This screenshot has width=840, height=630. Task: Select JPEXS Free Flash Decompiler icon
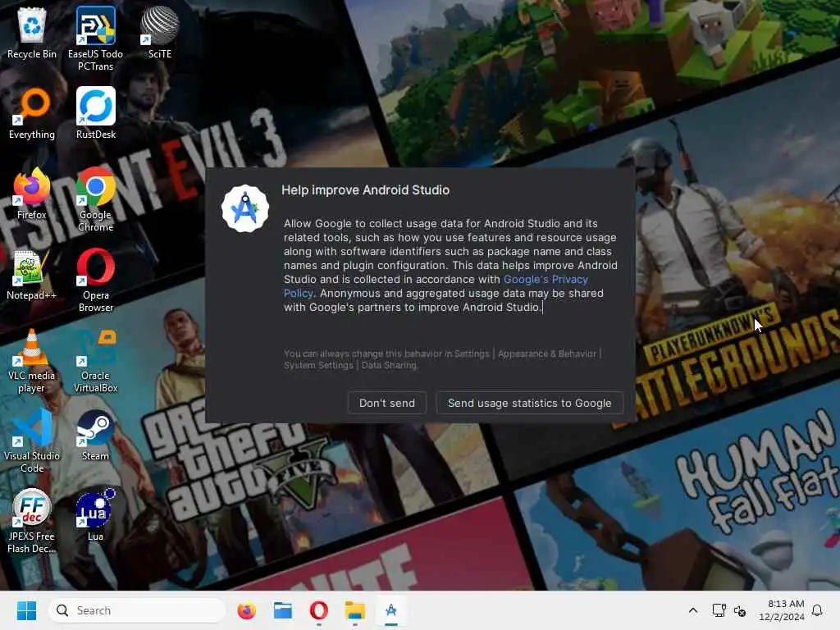point(32,521)
